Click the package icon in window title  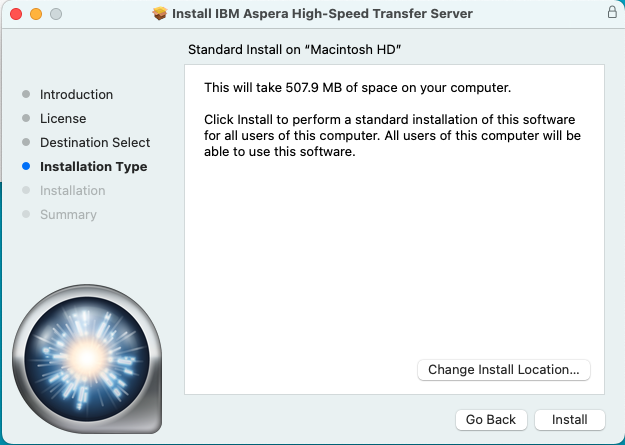click(x=160, y=14)
